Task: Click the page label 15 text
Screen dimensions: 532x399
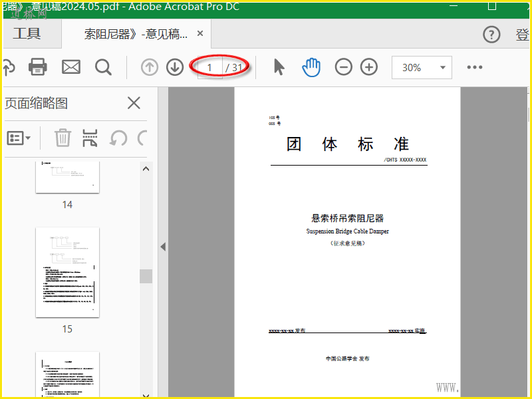Action: pyautogui.click(x=67, y=329)
